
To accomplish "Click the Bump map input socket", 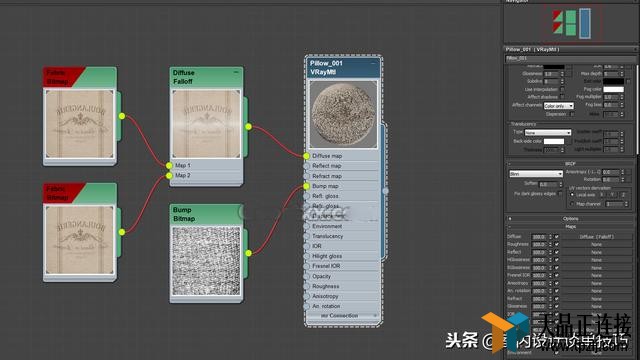I will click(307, 186).
